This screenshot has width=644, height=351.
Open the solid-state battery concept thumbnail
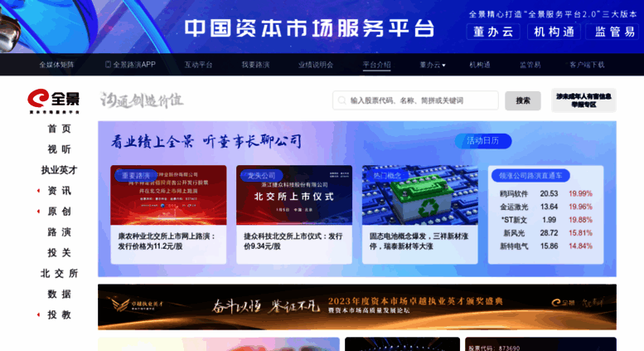[x=419, y=195]
